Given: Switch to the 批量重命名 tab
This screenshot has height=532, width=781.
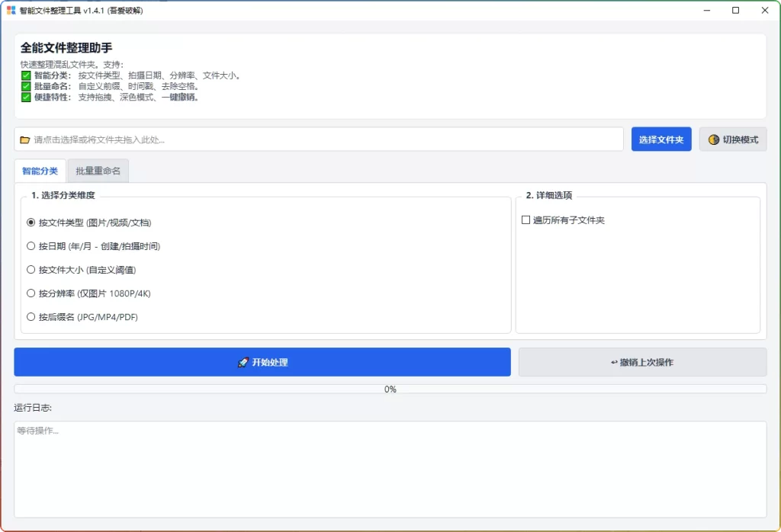Looking at the screenshot, I should click(x=98, y=170).
